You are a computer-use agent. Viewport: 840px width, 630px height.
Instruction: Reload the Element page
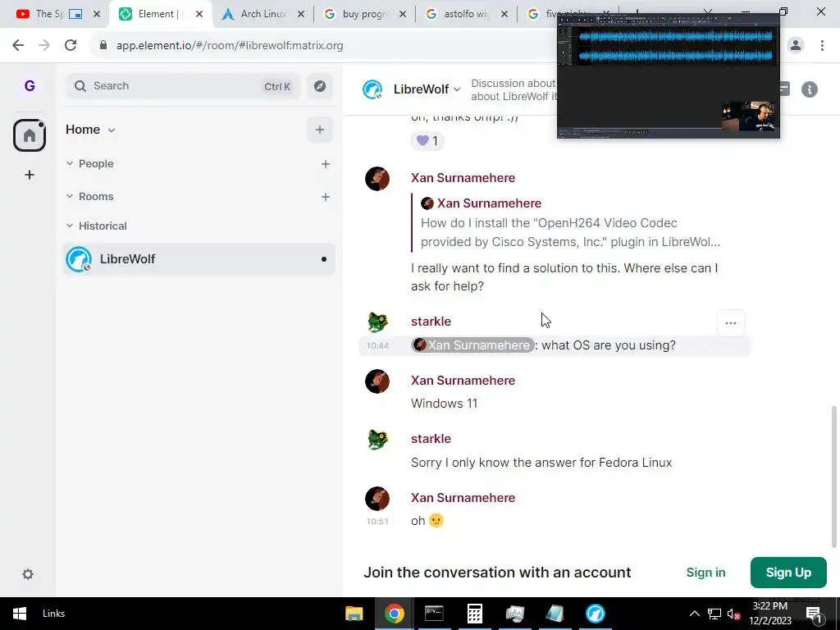point(71,46)
